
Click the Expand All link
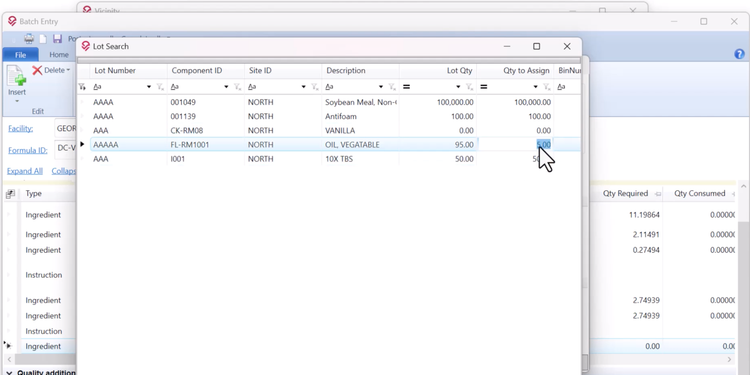(x=25, y=171)
